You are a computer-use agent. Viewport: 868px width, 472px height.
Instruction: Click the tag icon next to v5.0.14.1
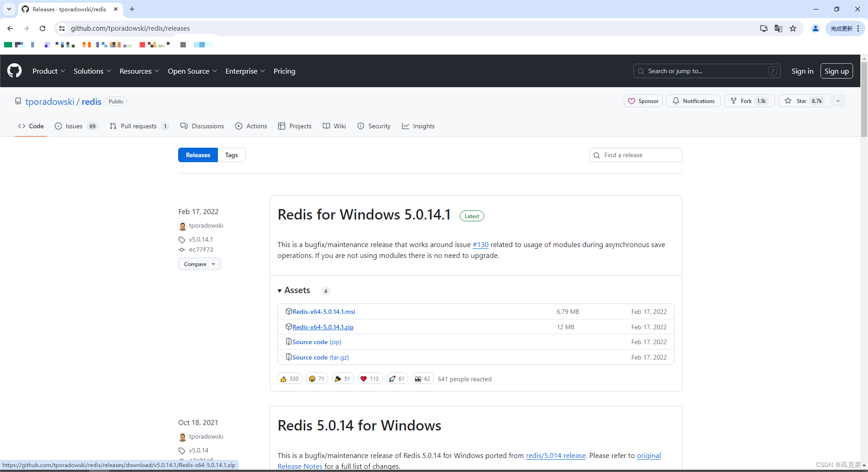pyautogui.click(x=182, y=240)
